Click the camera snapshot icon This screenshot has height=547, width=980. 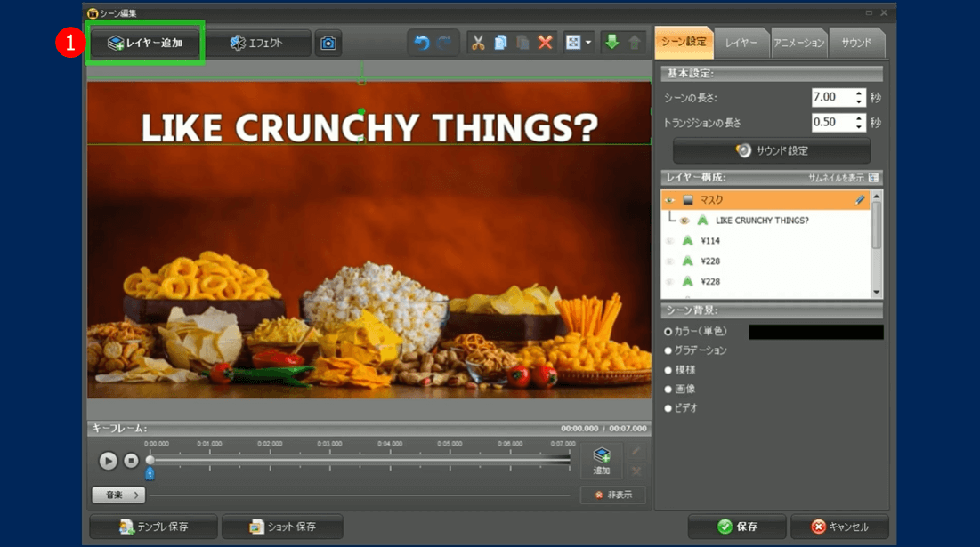tap(328, 43)
